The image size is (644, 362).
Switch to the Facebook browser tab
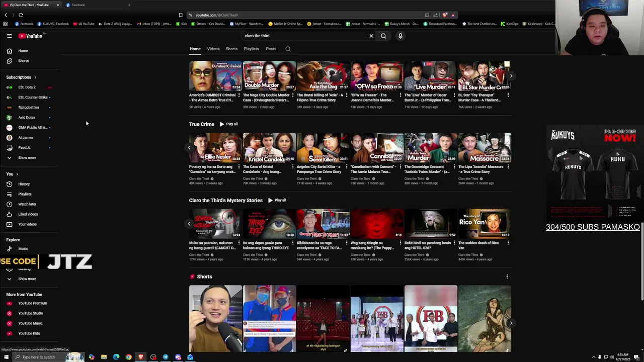(x=93, y=5)
